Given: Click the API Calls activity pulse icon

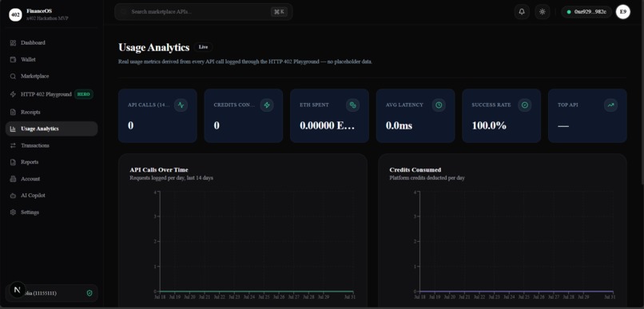Looking at the screenshot, I should pyautogui.click(x=181, y=105).
